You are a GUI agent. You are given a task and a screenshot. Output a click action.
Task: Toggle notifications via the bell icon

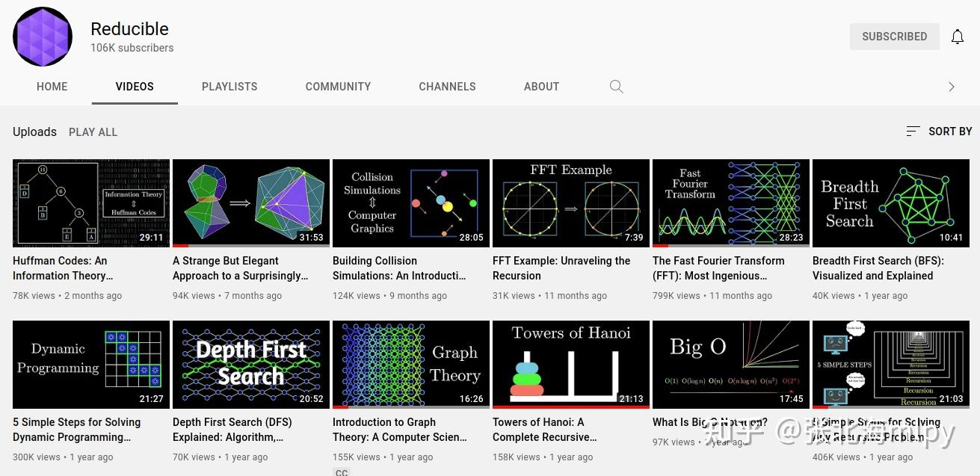click(x=958, y=36)
